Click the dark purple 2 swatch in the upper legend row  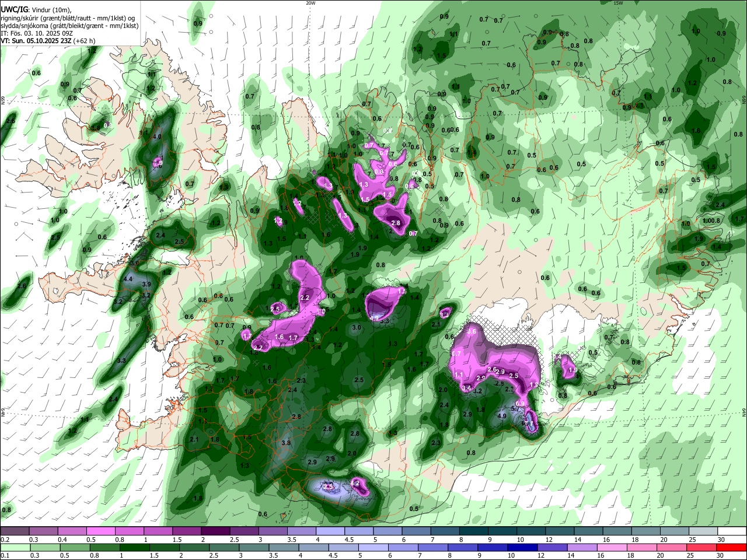(215, 531)
